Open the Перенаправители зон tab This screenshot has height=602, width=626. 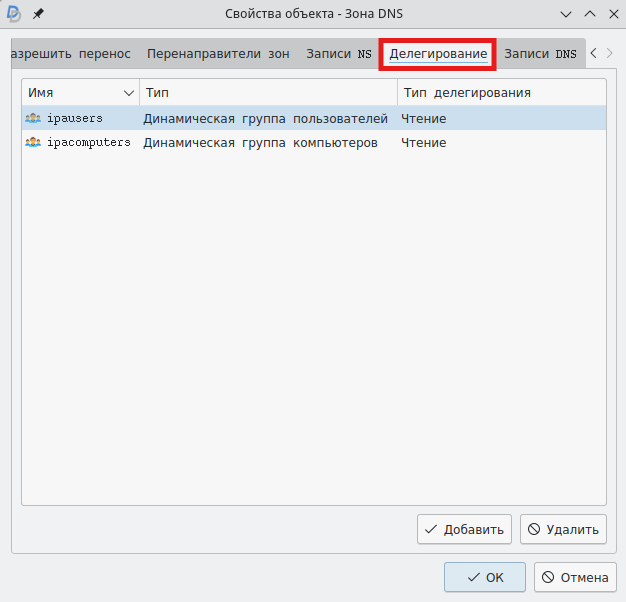[x=218, y=54]
